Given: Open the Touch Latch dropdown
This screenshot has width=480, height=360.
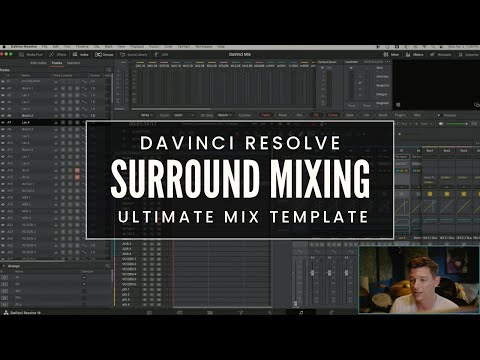Looking at the screenshot, I should tap(184, 115).
